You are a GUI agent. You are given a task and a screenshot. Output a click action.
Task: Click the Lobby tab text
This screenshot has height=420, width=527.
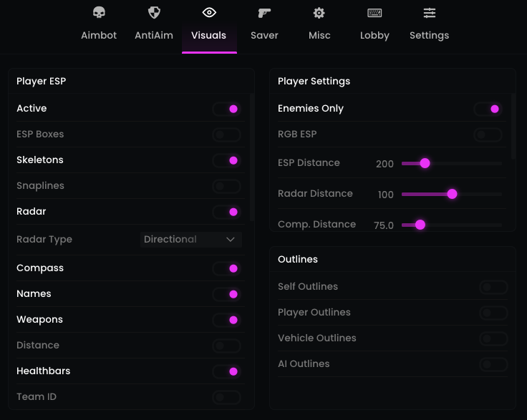click(374, 35)
